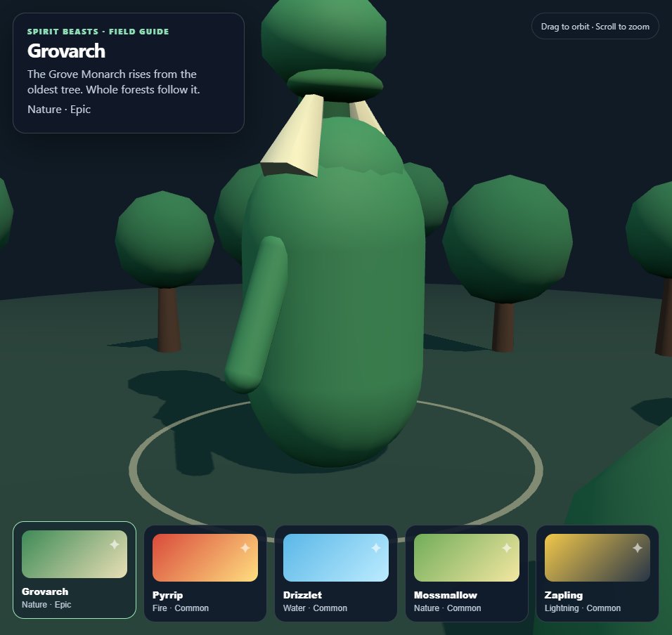Select the Pyrrip beast card

(205, 573)
